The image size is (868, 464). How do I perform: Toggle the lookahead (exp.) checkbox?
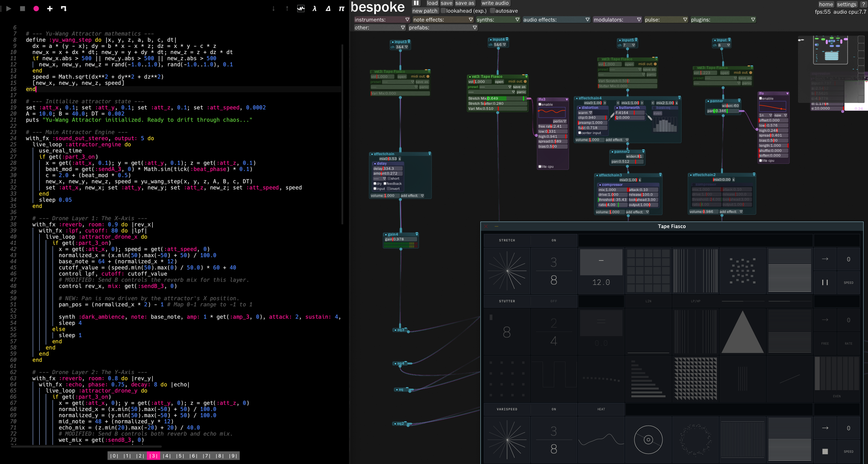(443, 11)
